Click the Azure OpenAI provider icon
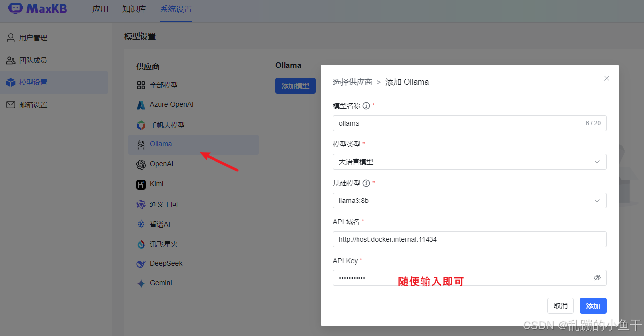 coord(141,105)
